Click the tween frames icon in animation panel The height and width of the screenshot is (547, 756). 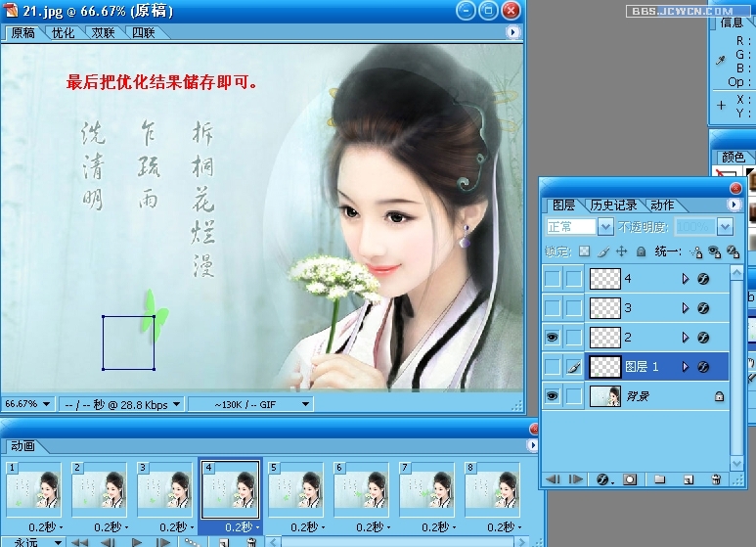pos(192,542)
